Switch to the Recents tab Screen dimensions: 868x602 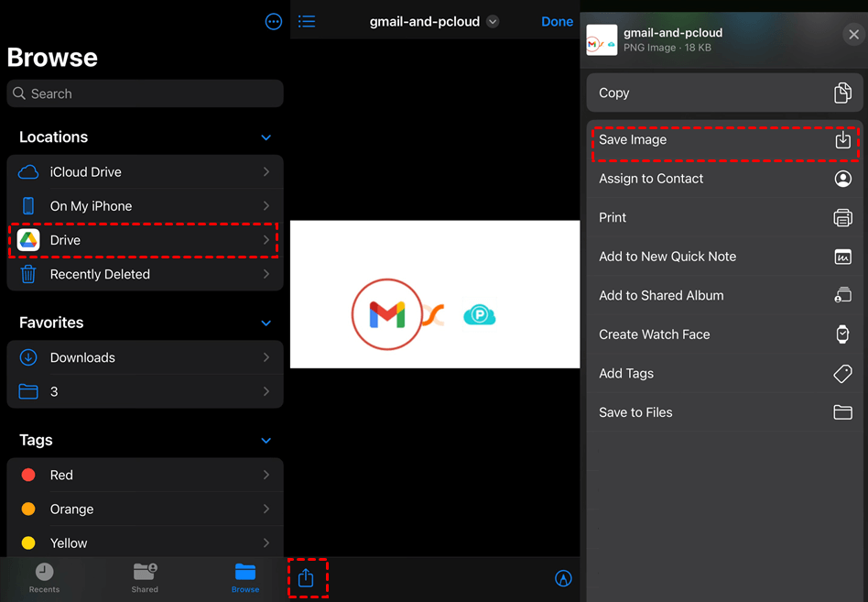44,577
